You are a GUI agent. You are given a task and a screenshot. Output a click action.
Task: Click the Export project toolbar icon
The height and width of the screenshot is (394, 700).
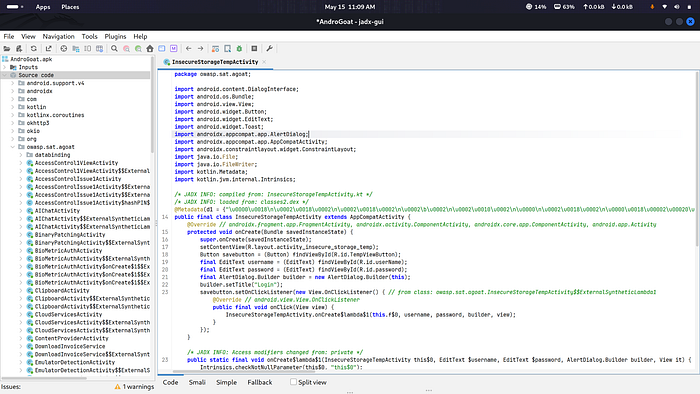click(48, 49)
